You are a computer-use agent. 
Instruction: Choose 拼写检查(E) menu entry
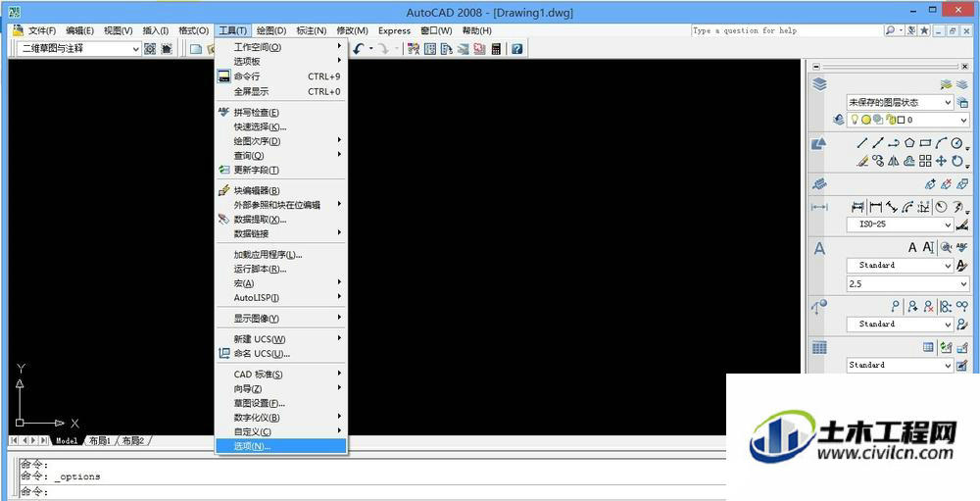tap(281, 113)
